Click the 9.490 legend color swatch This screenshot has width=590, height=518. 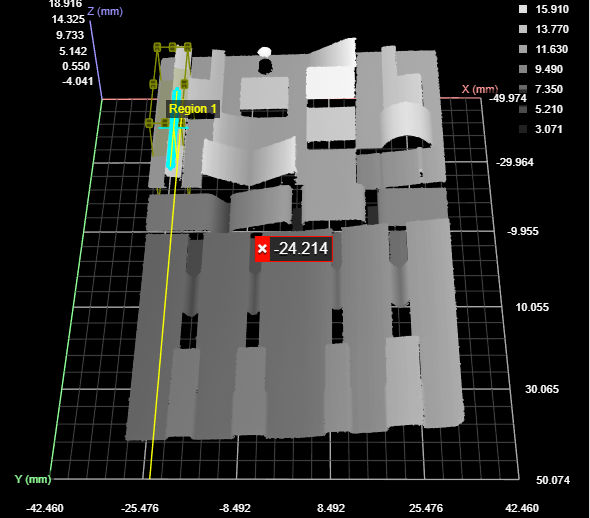(x=523, y=69)
